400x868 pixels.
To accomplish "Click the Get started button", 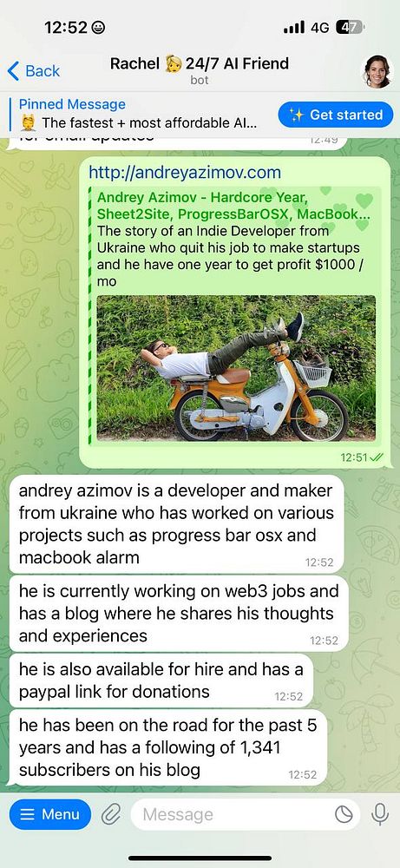I will 336,115.
